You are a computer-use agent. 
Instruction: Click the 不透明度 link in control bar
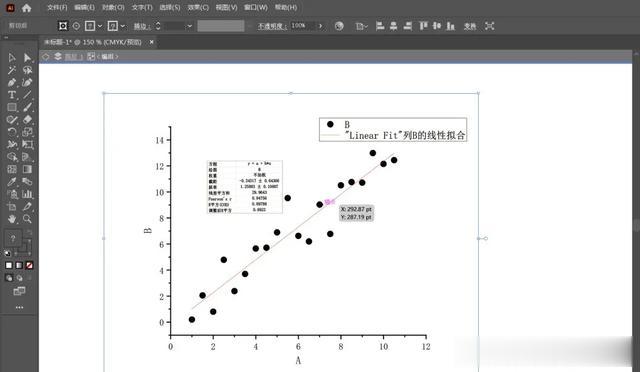click(272, 26)
